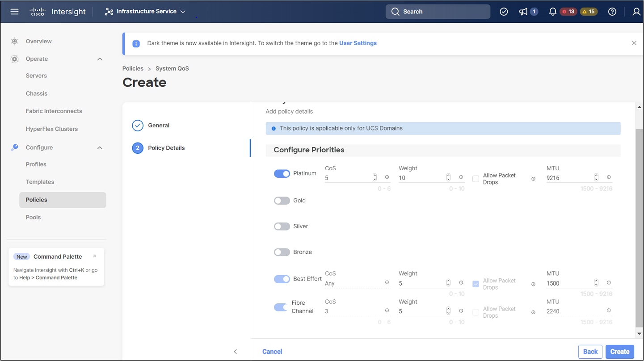Click the Fibre Channel CoS info icon
Viewport: 644px width, 361px height.
[387, 311]
